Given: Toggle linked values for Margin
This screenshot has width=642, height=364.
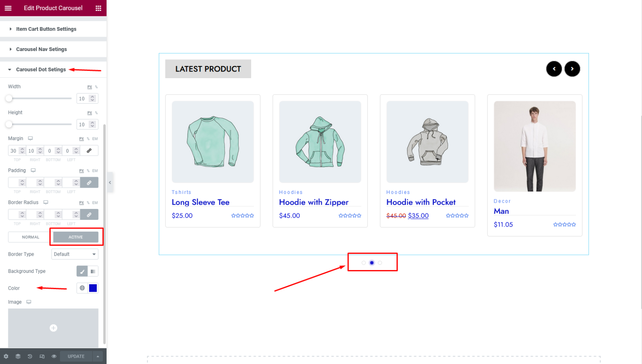Looking at the screenshot, I should [x=89, y=150].
